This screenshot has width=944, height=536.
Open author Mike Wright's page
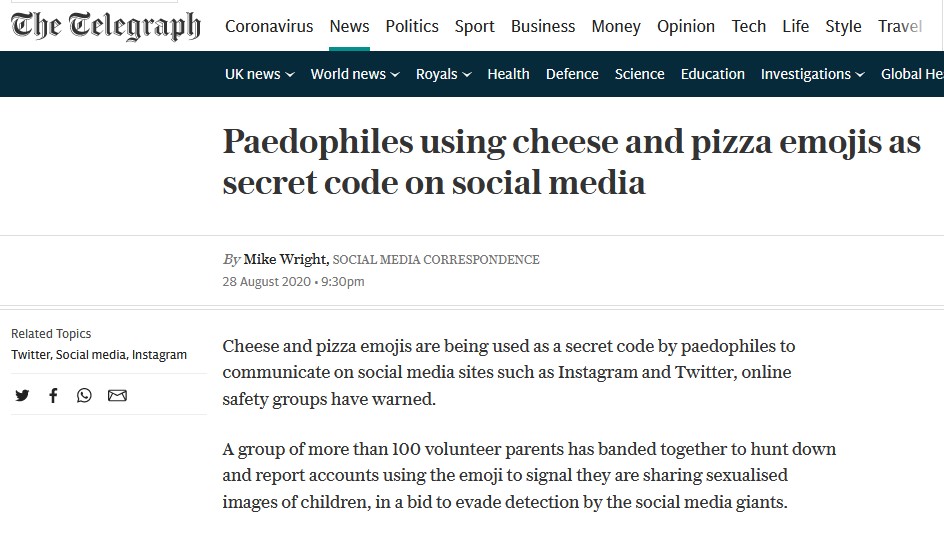tap(284, 259)
